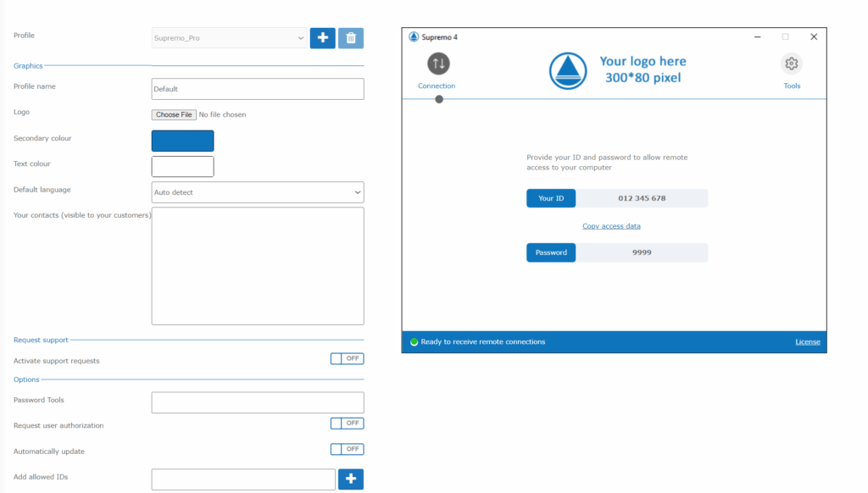Click the green ready status indicator
The image size is (868, 493).
414,342
